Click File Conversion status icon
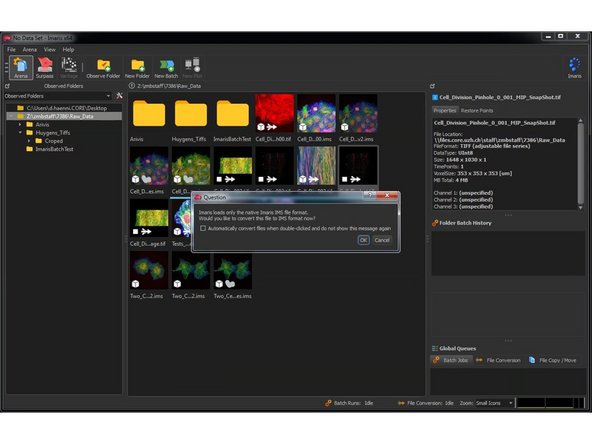592x444 pixels. point(401,403)
